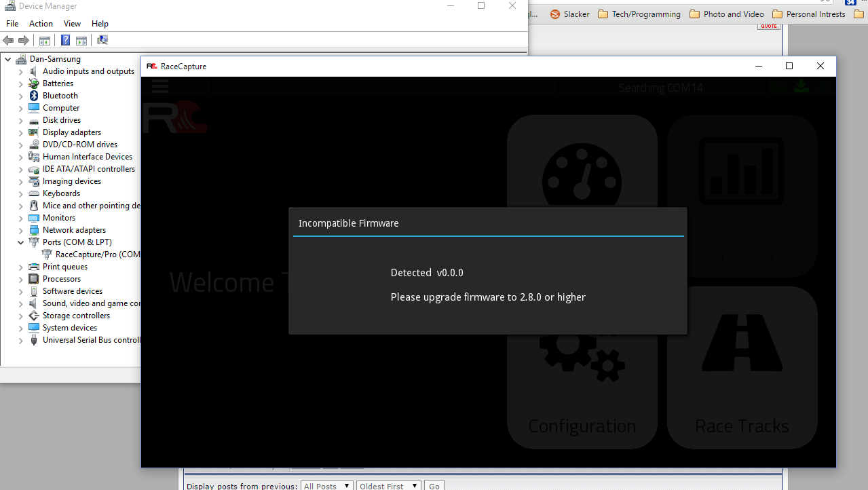This screenshot has width=868, height=490.
Task: Click the green download icon in RaceCapture header
Action: coord(801,87)
